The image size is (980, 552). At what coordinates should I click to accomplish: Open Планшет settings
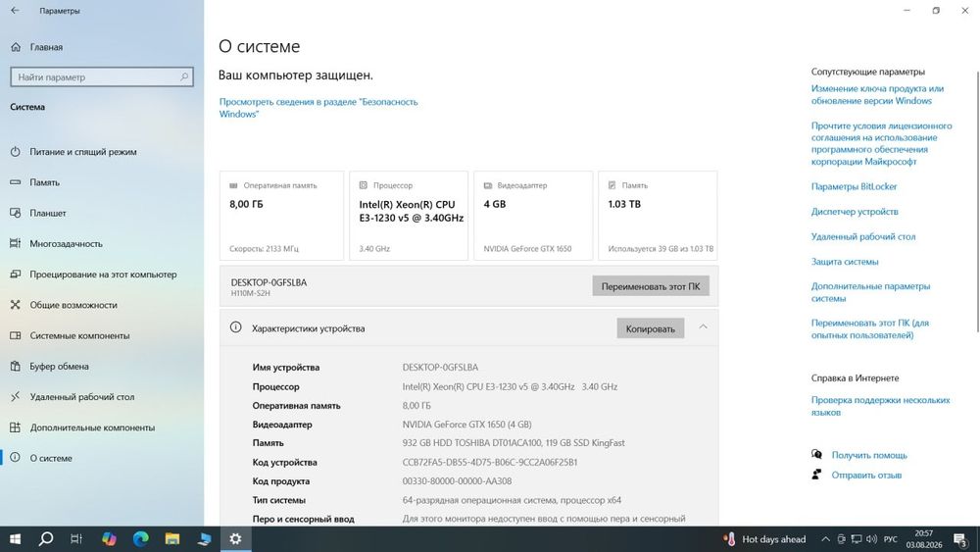pos(47,213)
